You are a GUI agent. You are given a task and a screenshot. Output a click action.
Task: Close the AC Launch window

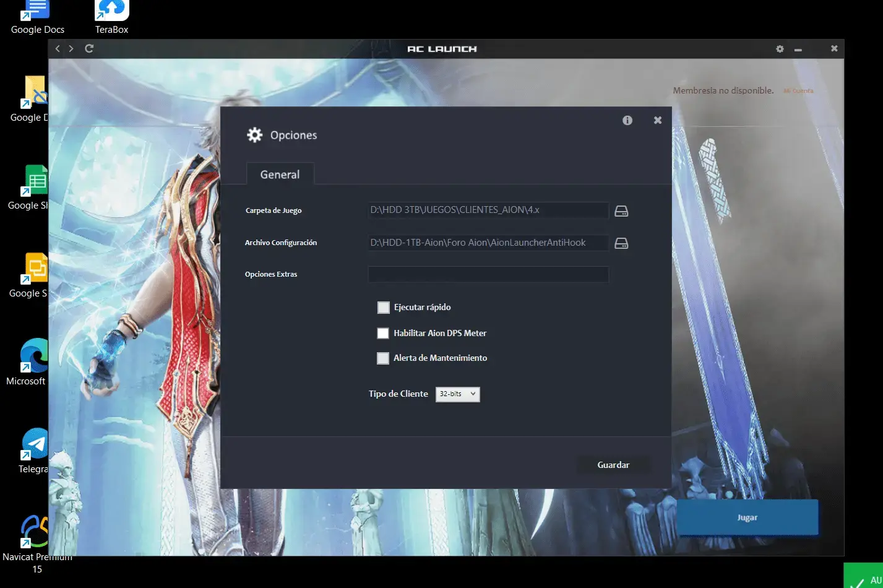click(x=834, y=48)
